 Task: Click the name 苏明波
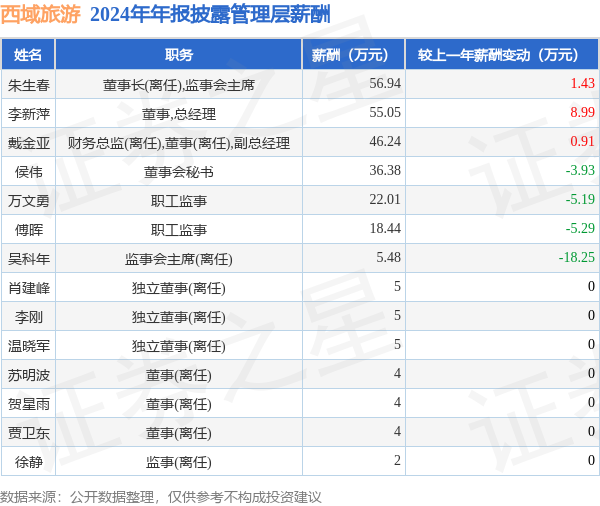tap(29, 375)
